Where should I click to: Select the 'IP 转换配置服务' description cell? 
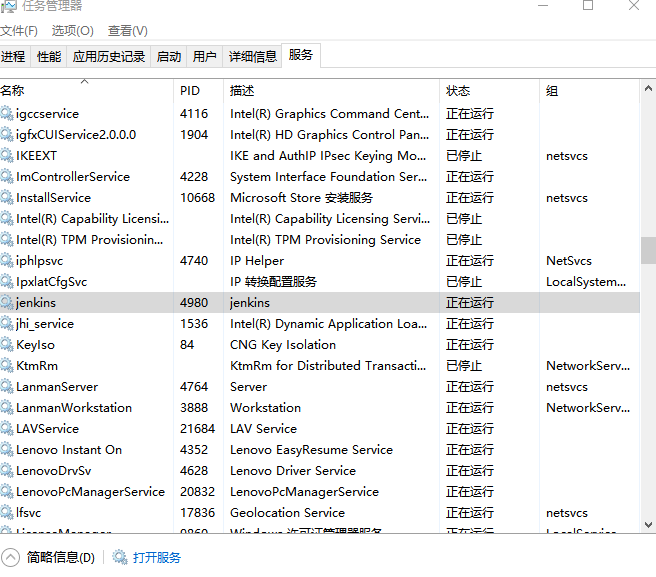[273, 282]
